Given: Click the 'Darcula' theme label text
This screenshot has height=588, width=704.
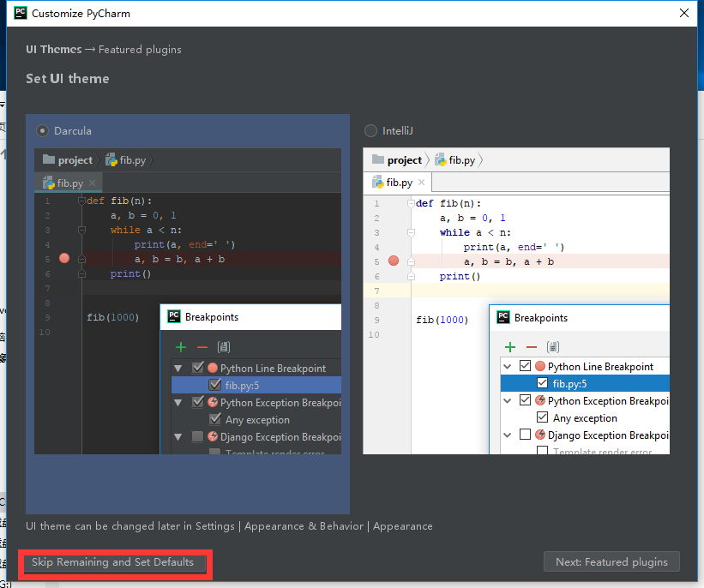Looking at the screenshot, I should tap(73, 130).
